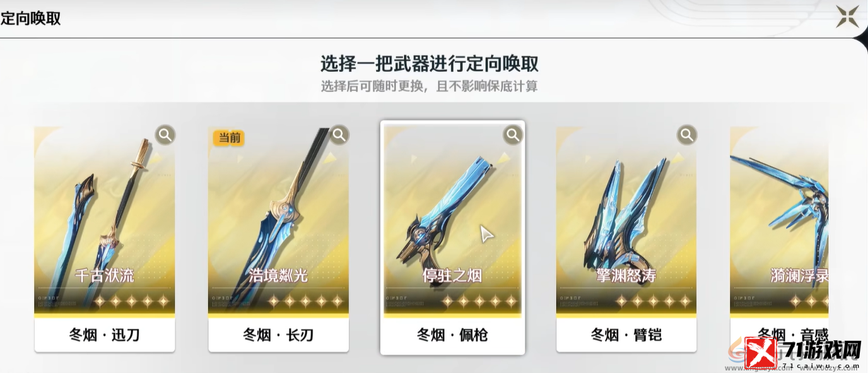Image resolution: width=868 pixels, height=373 pixels.
Task: Close the 定向唤取 selection panel
Action: tap(848, 17)
